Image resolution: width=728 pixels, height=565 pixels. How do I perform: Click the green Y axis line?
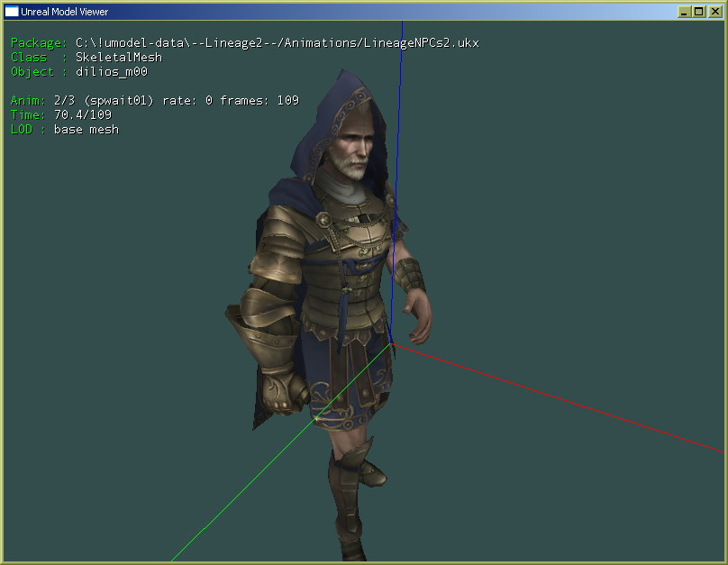(281, 452)
